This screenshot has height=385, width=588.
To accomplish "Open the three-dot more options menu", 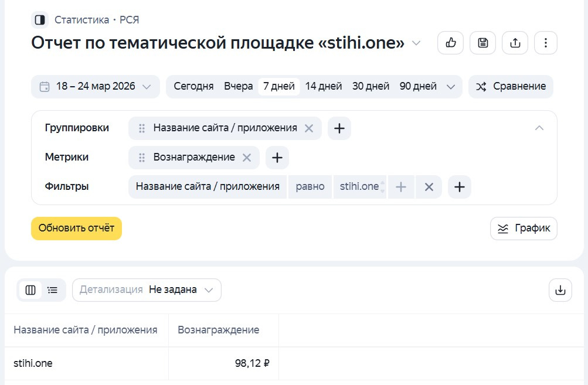I will pyautogui.click(x=545, y=43).
